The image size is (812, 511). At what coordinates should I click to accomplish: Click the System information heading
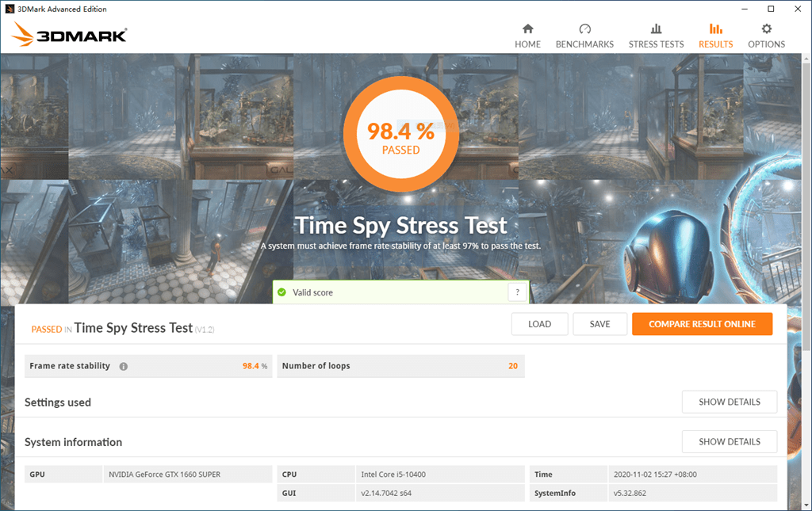pos(73,442)
